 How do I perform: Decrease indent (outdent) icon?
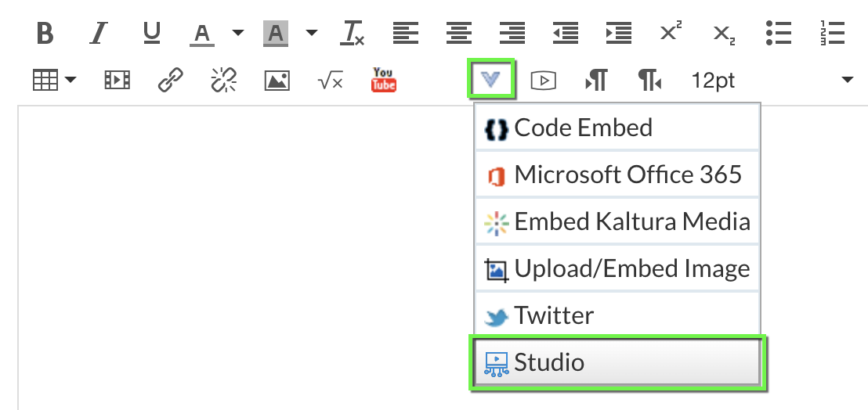tap(565, 34)
